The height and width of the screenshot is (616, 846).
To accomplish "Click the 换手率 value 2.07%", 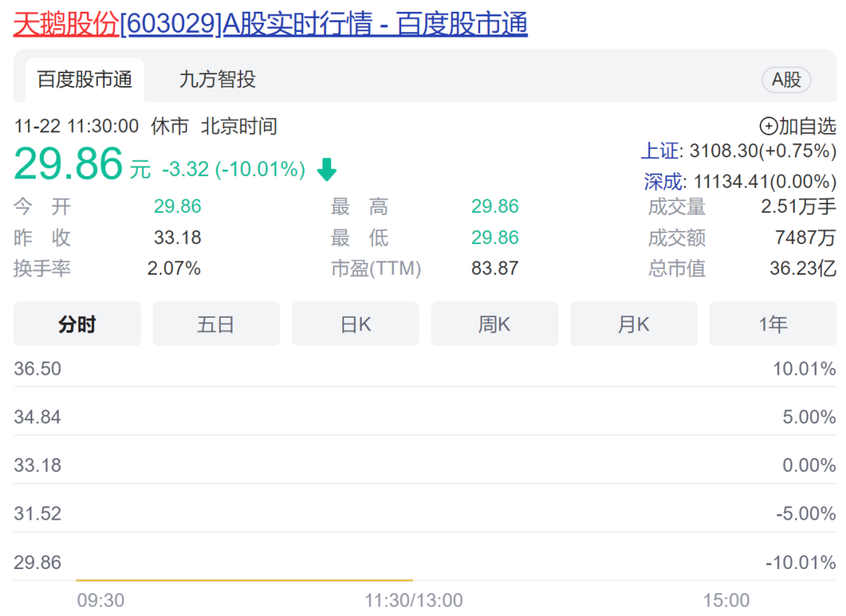I will (x=174, y=268).
